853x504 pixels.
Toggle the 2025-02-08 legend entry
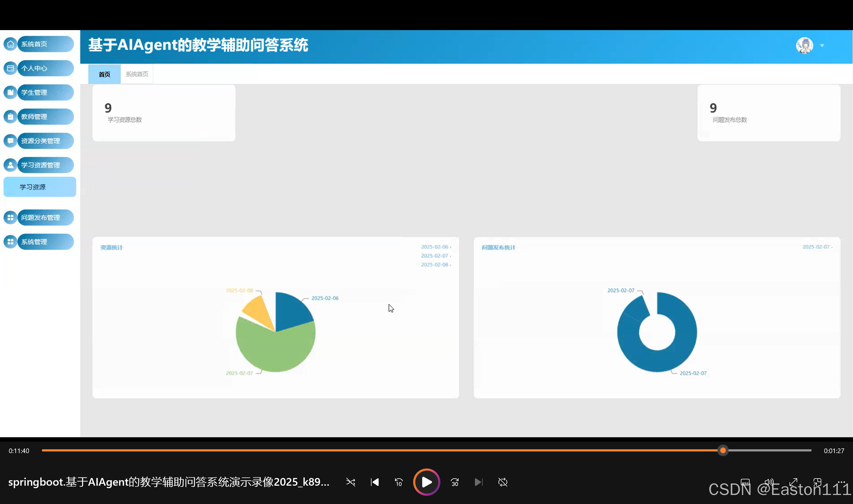pos(435,265)
